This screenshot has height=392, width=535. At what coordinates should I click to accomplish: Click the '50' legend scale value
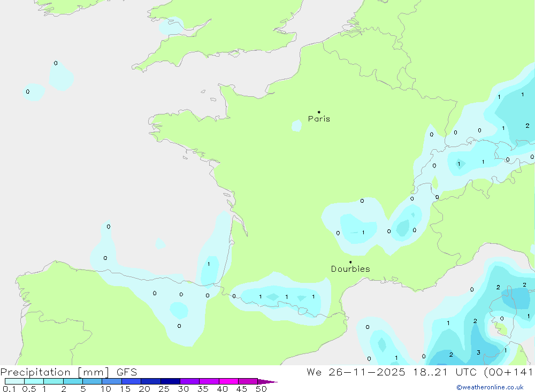tap(261, 389)
